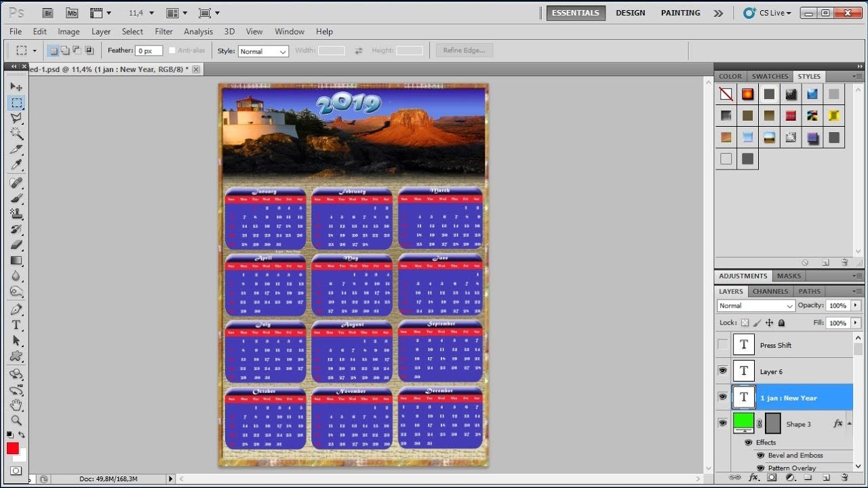The height and width of the screenshot is (488, 868).
Task: Show more workspaces chevron
Action: click(x=719, y=13)
